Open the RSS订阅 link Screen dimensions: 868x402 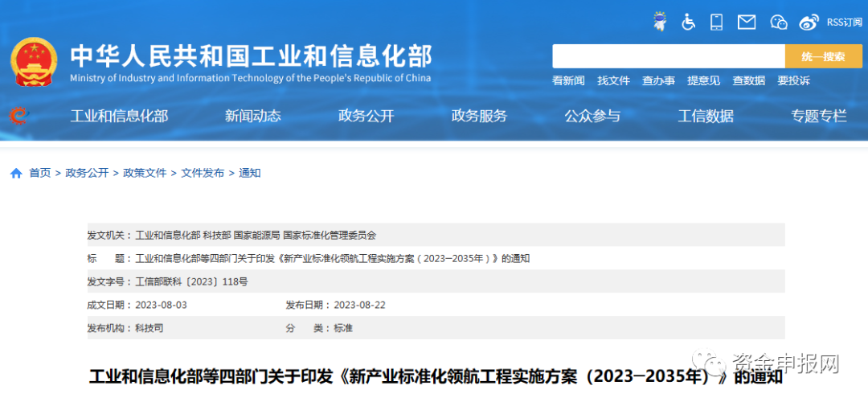(x=844, y=23)
